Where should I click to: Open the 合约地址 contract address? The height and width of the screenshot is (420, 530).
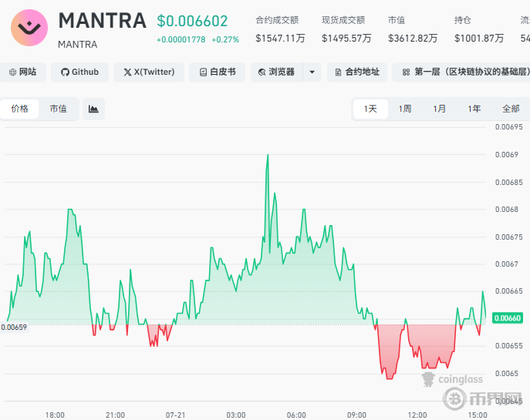pyautogui.click(x=357, y=72)
